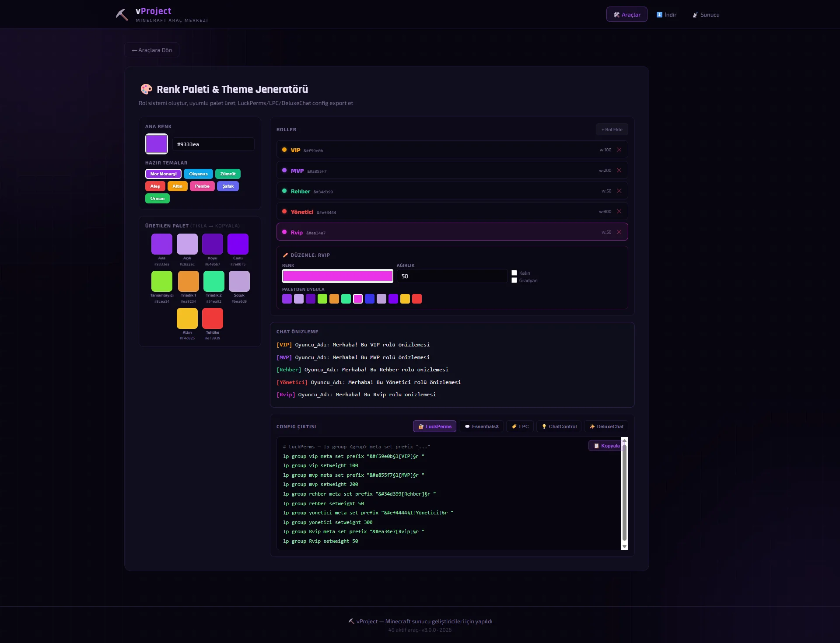Switch to the LPC config tab
The height and width of the screenshot is (643, 840).
click(520, 426)
